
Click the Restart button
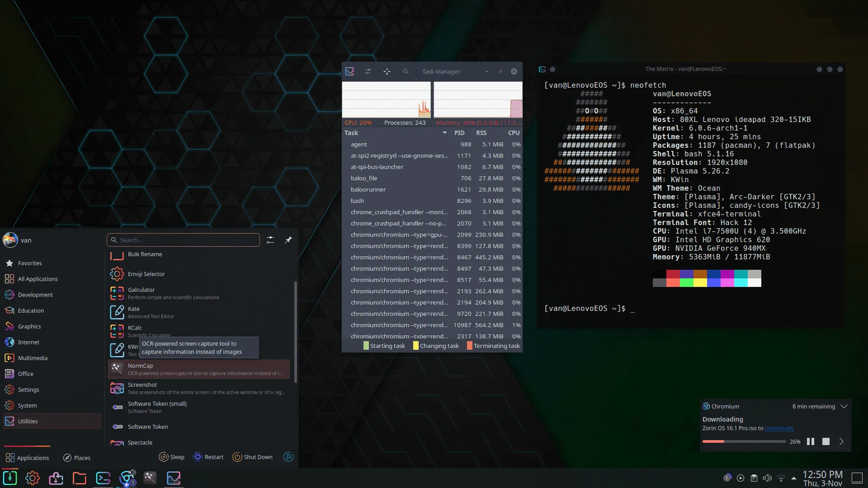(x=208, y=457)
